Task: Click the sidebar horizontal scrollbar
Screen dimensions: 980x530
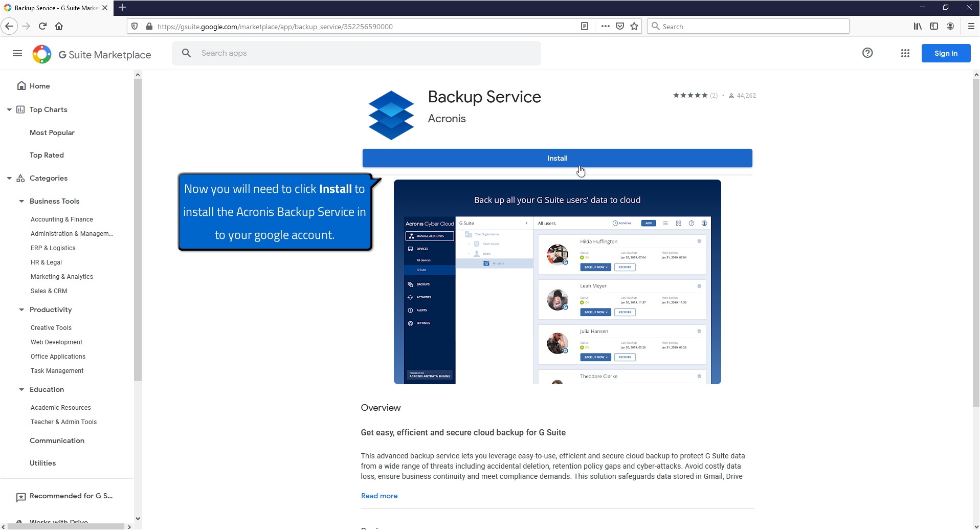Action: [x=65, y=526]
